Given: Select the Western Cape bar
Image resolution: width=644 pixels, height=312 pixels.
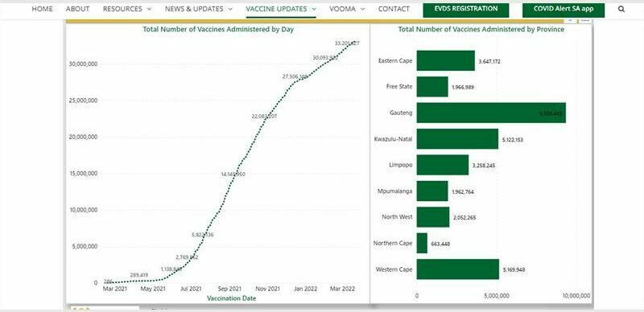Looking at the screenshot, I should coord(458,269).
